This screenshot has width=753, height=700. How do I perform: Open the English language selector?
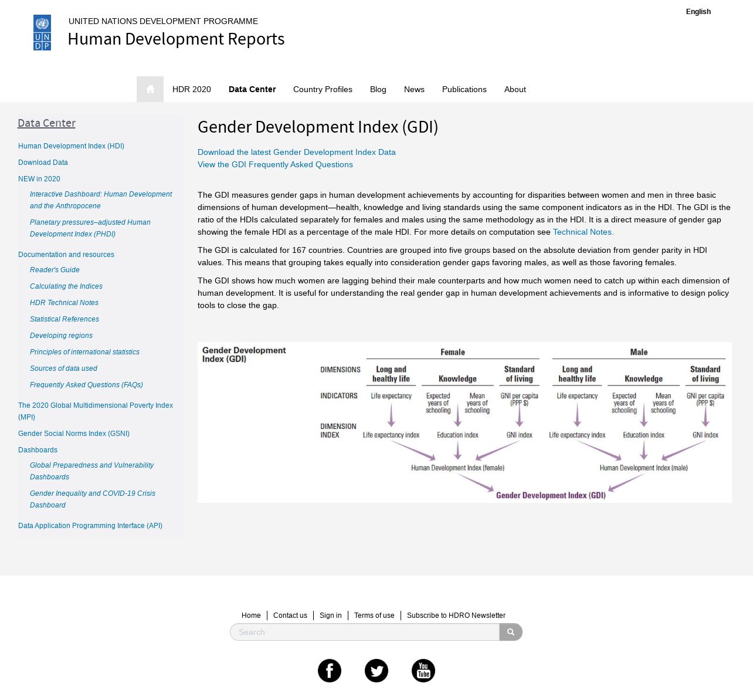698,12
